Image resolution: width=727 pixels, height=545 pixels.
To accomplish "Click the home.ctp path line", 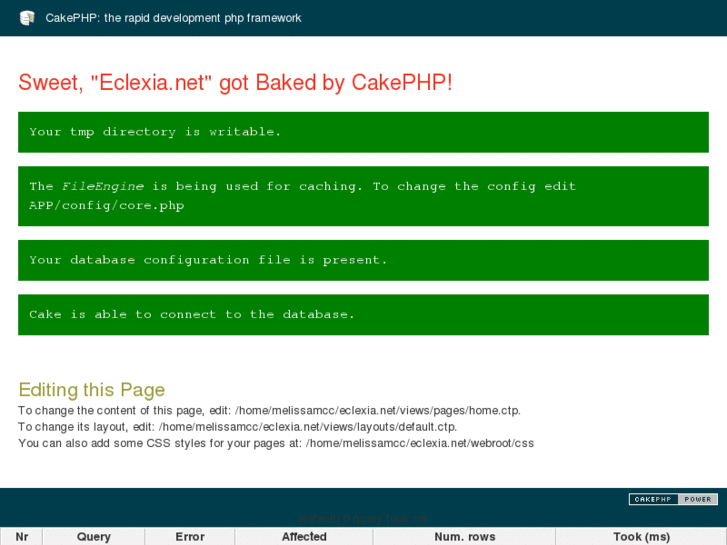I will [x=269, y=410].
